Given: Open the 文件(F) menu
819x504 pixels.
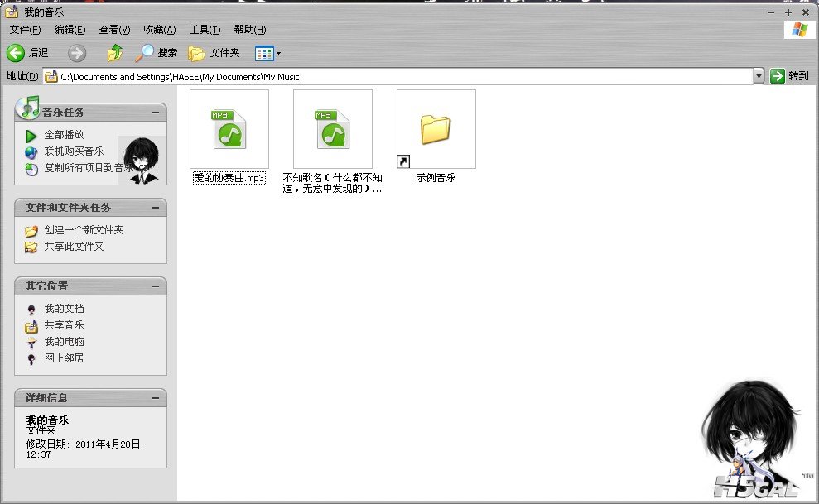Looking at the screenshot, I should tap(25, 30).
